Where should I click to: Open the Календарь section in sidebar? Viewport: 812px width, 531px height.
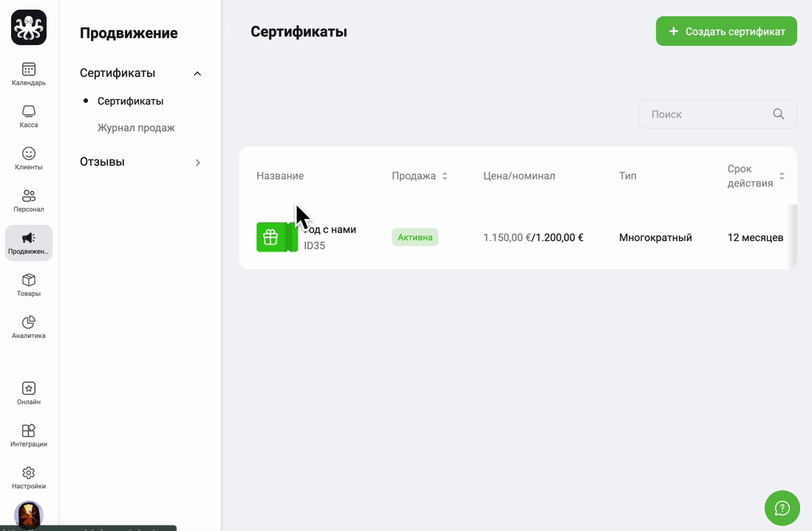28,73
